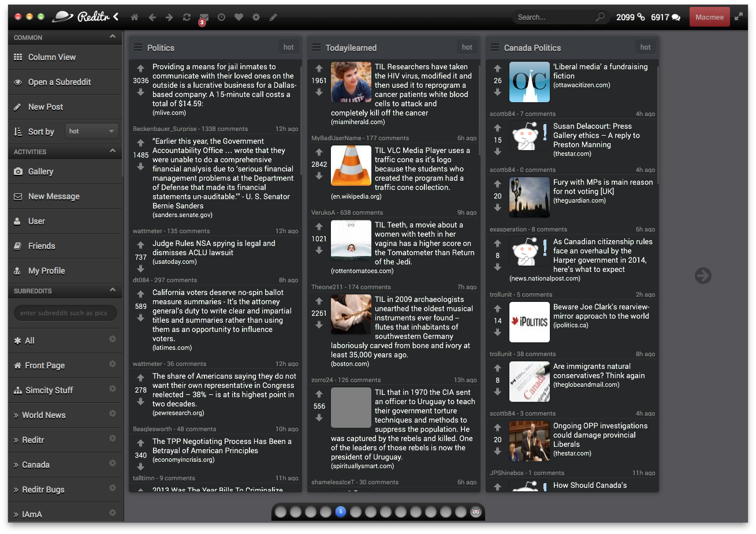Screen dimensions: 756x534
Task: Upvote the 'Liberal media' fundraising fiction post
Action: click(x=497, y=69)
